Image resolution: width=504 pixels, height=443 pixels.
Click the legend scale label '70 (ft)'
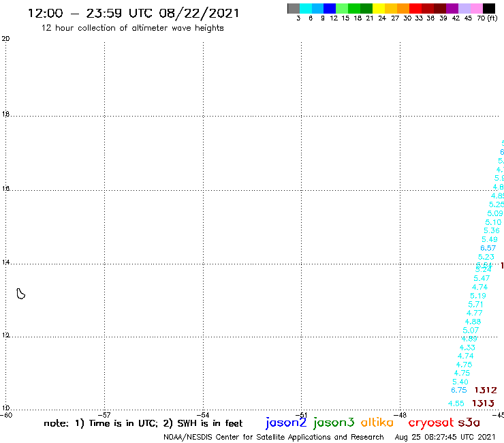tap(487, 18)
